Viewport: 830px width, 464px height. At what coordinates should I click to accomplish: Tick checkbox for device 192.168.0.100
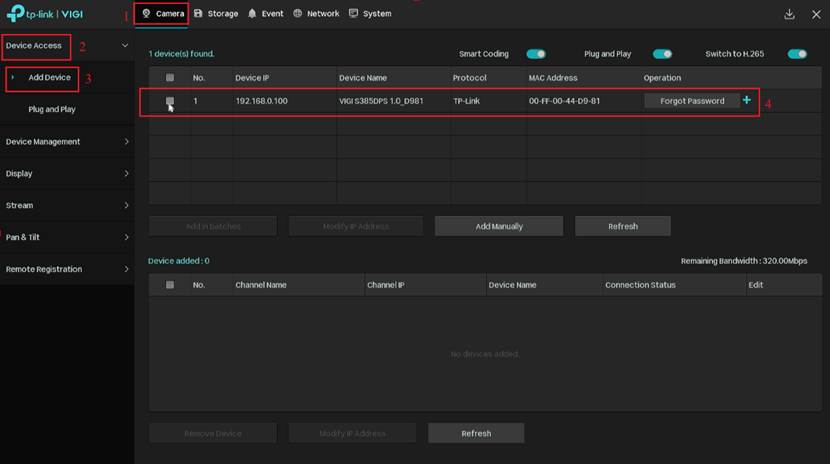170,101
